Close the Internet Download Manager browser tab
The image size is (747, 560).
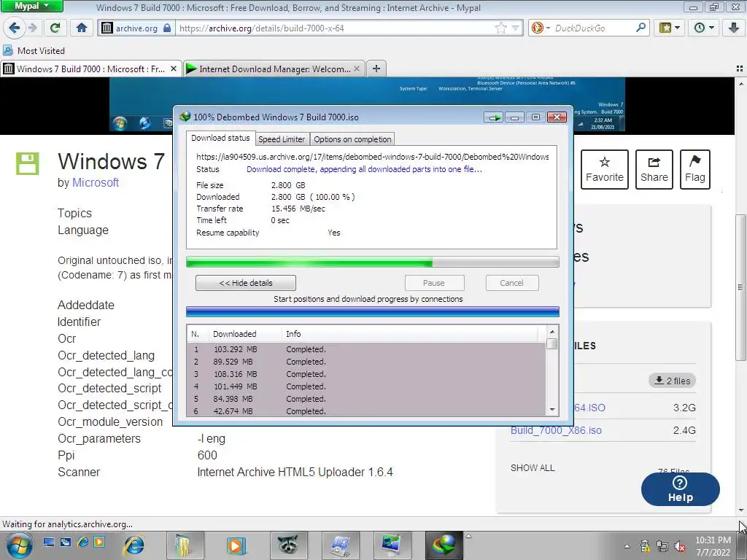pyautogui.click(x=356, y=69)
